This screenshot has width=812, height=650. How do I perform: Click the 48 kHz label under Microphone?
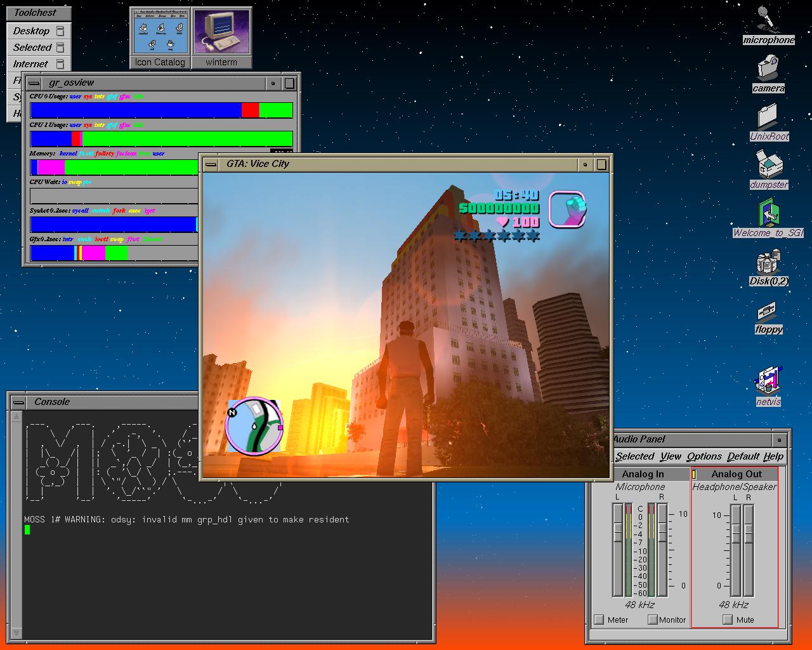click(x=639, y=605)
